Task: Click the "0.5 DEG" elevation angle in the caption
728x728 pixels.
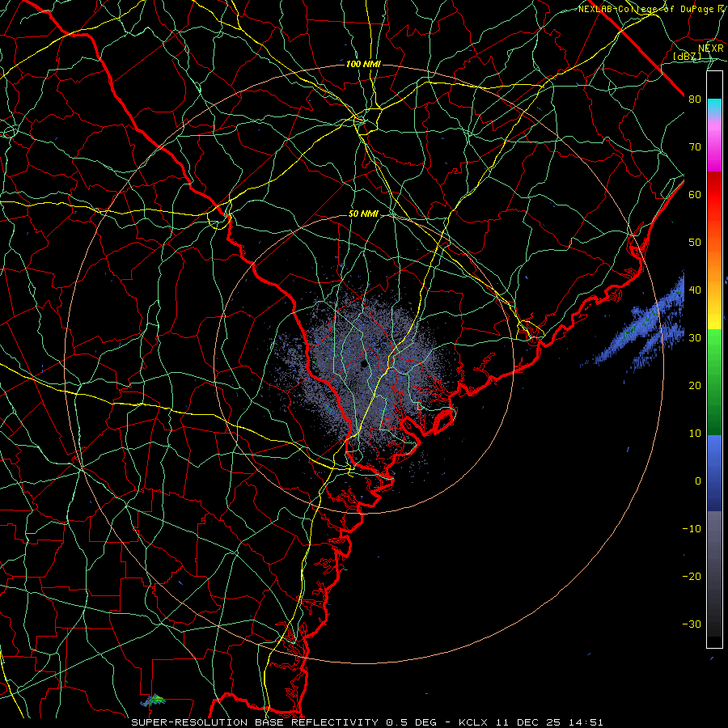Action: click(x=412, y=722)
